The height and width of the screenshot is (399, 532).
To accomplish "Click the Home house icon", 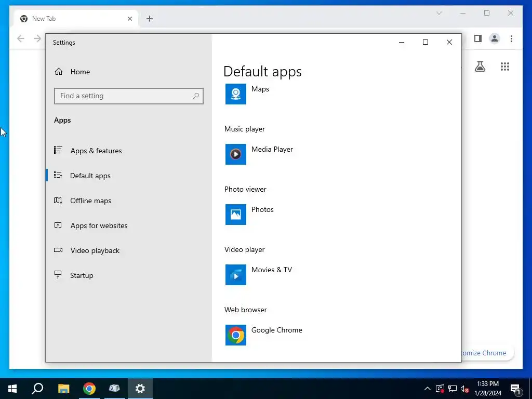I will [x=59, y=72].
